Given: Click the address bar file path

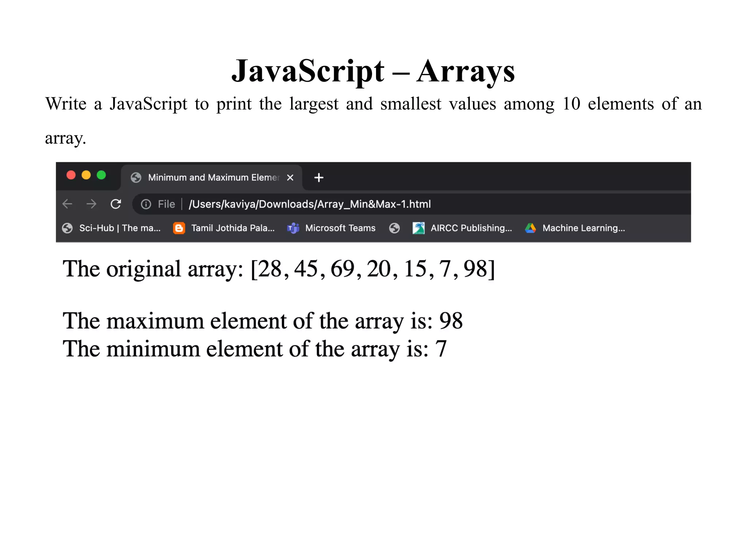Looking at the screenshot, I should pyautogui.click(x=310, y=204).
